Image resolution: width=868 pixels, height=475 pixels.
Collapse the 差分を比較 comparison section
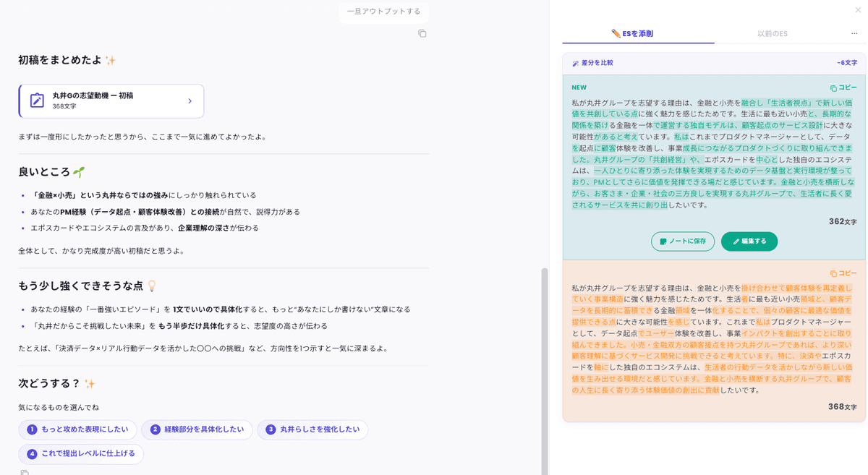[x=593, y=63]
